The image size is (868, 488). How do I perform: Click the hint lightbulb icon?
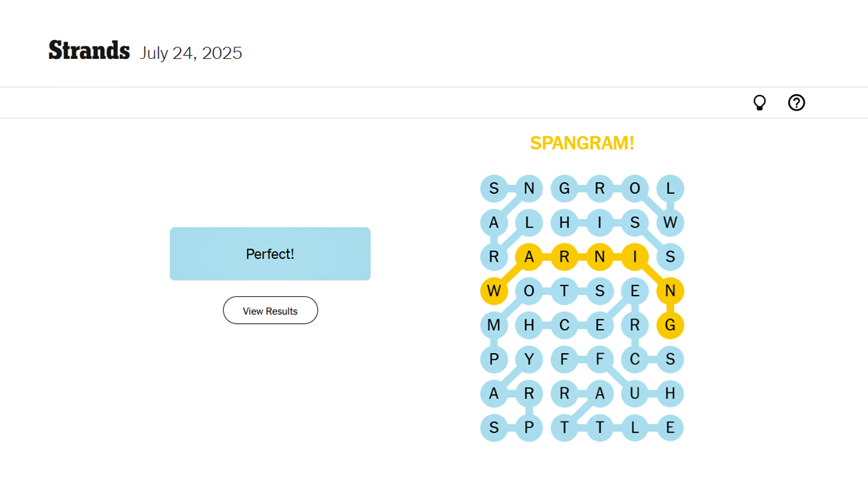pos(759,103)
